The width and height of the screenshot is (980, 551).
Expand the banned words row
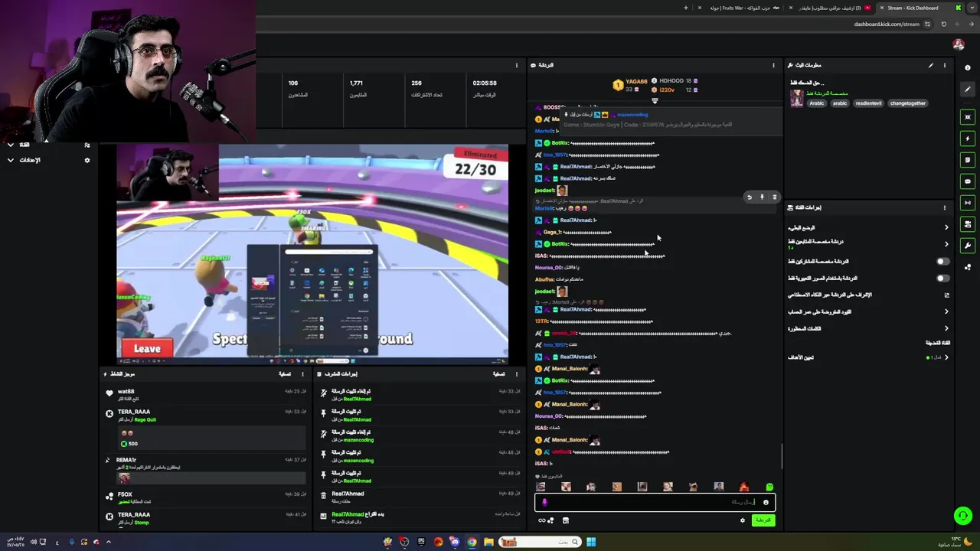pos(868,328)
